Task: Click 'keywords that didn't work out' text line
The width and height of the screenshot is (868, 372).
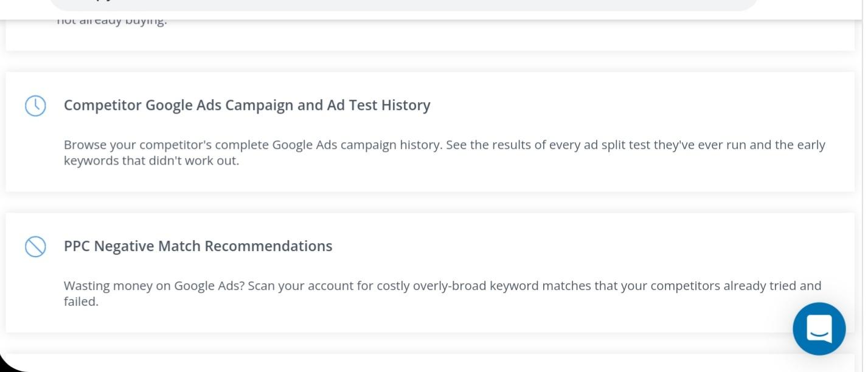Action: coord(151,162)
